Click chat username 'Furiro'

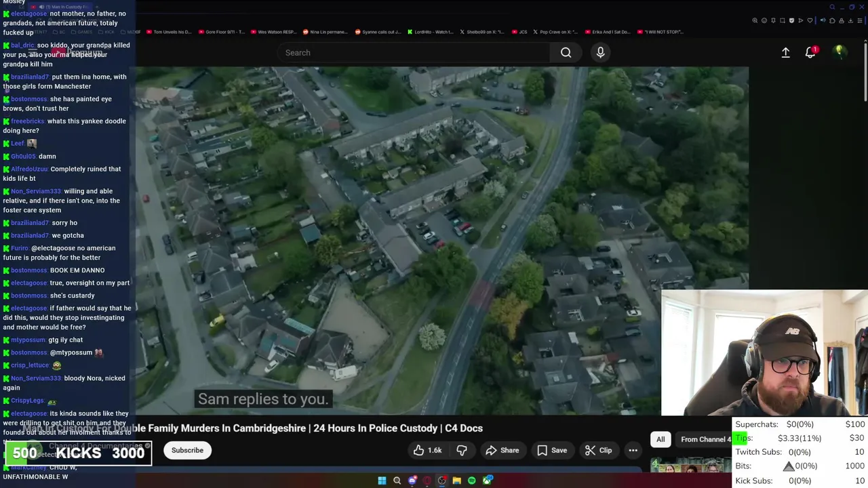click(20, 248)
